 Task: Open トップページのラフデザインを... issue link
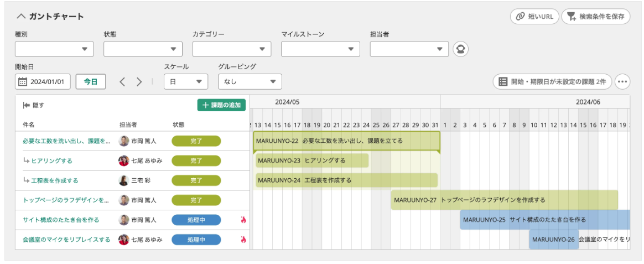[x=65, y=200]
